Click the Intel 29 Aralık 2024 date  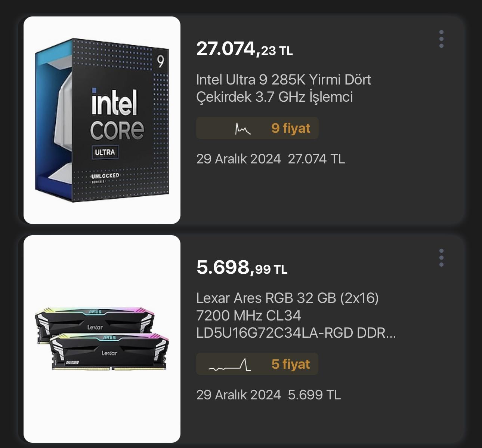pos(238,159)
